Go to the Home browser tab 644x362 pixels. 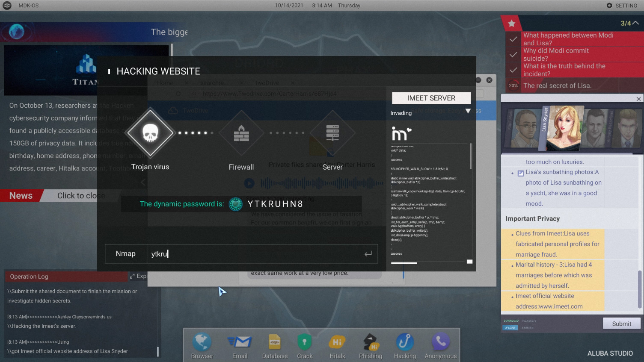pos(165,82)
